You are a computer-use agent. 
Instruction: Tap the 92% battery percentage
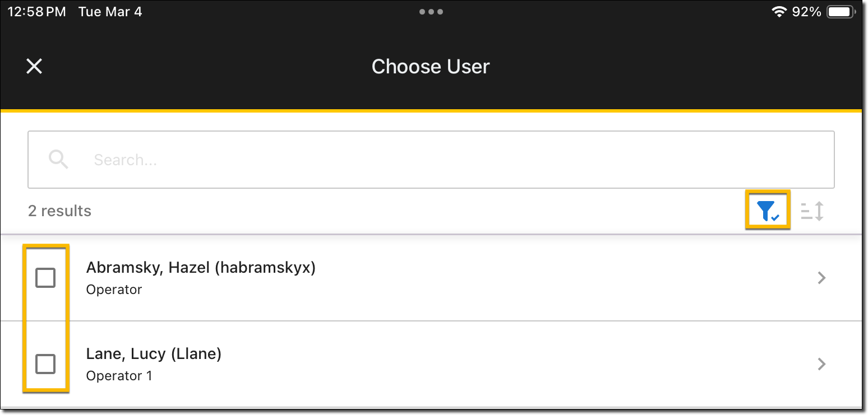coord(806,12)
